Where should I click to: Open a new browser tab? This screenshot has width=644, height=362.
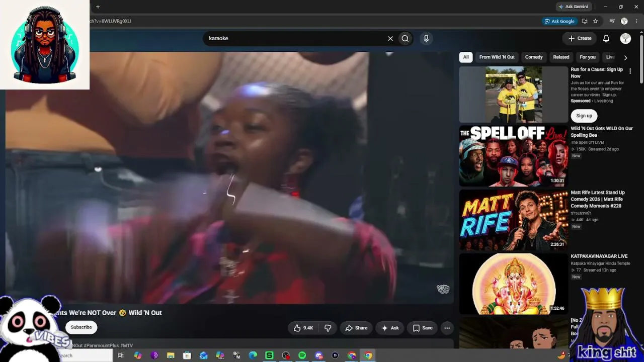pos(98,7)
